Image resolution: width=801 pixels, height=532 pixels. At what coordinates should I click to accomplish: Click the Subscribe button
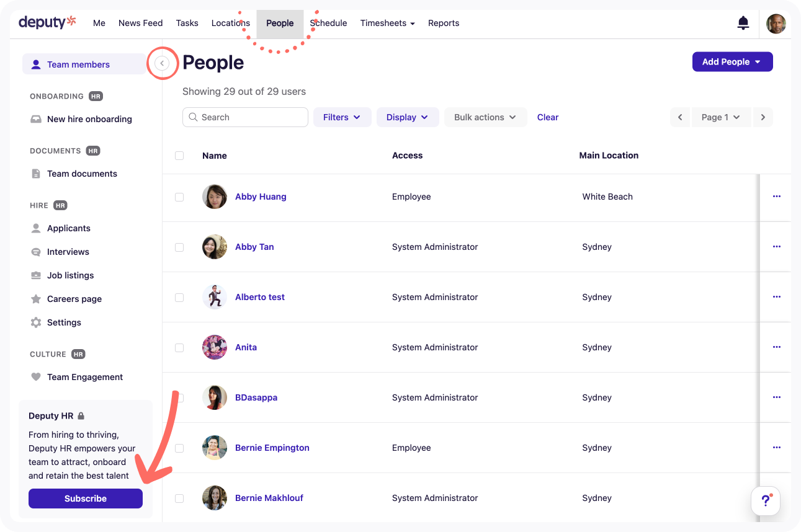click(86, 499)
